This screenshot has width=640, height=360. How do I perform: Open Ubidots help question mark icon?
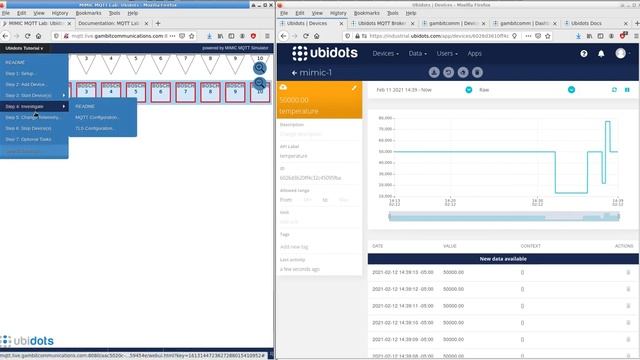tap(584, 53)
